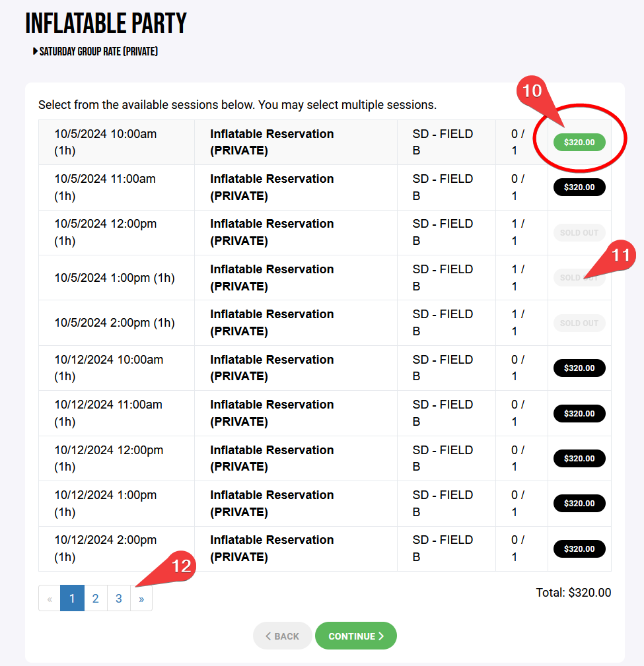
Task: Pick the 10/12/2024 1:00pm price button
Action: point(579,503)
